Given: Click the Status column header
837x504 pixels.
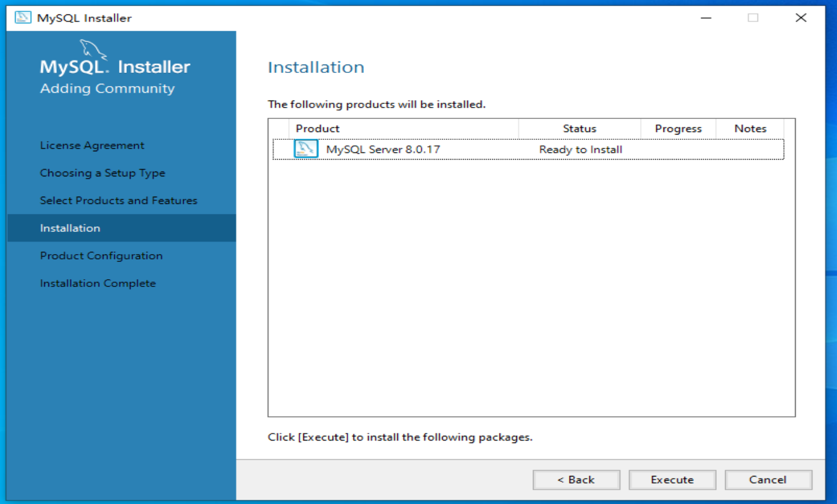Looking at the screenshot, I should [579, 129].
